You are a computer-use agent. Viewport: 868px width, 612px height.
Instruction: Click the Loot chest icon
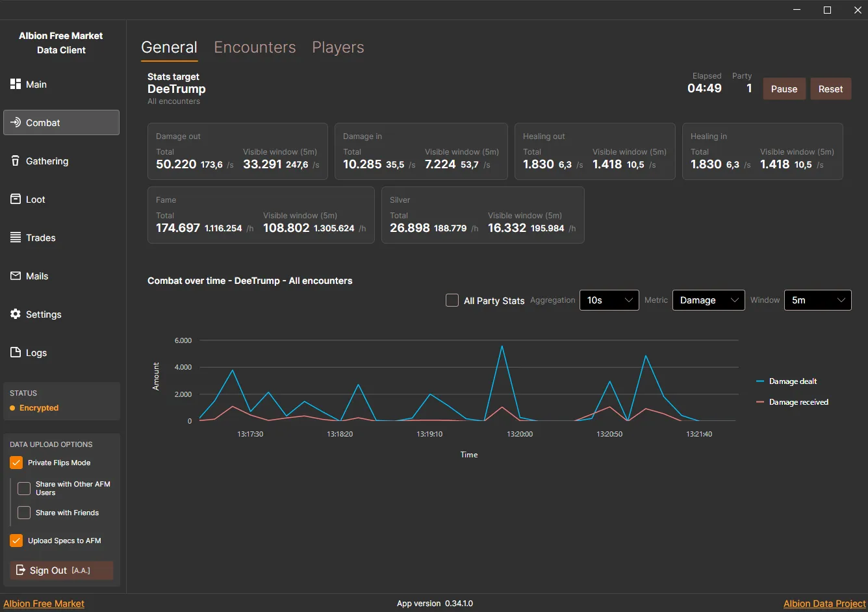point(16,199)
